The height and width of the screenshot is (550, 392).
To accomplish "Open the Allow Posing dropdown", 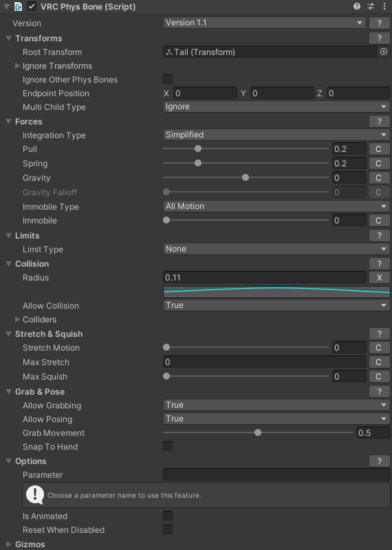I will [276, 419].
